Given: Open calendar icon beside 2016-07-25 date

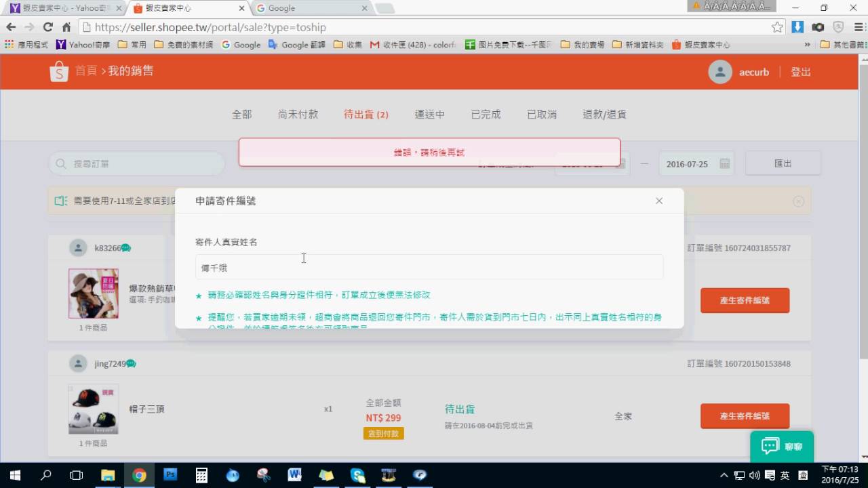Looking at the screenshot, I should (724, 164).
